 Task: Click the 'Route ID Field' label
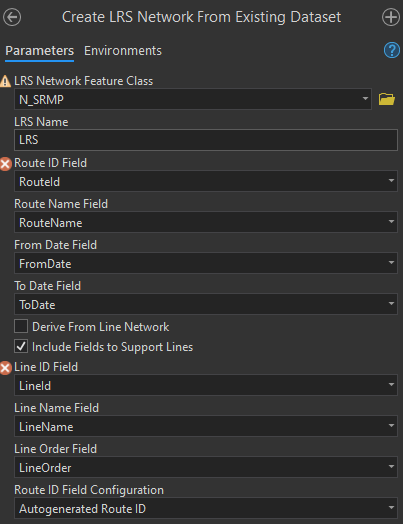click(x=50, y=163)
